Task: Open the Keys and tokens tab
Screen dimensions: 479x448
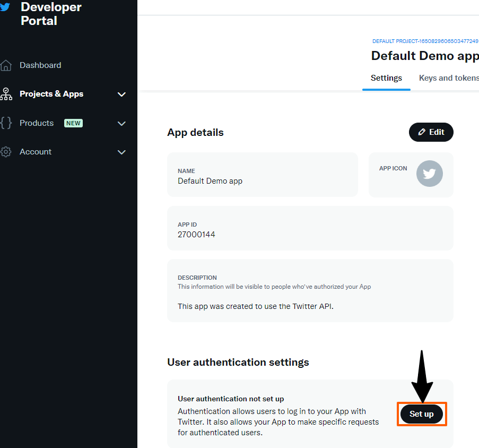Action: click(449, 78)
